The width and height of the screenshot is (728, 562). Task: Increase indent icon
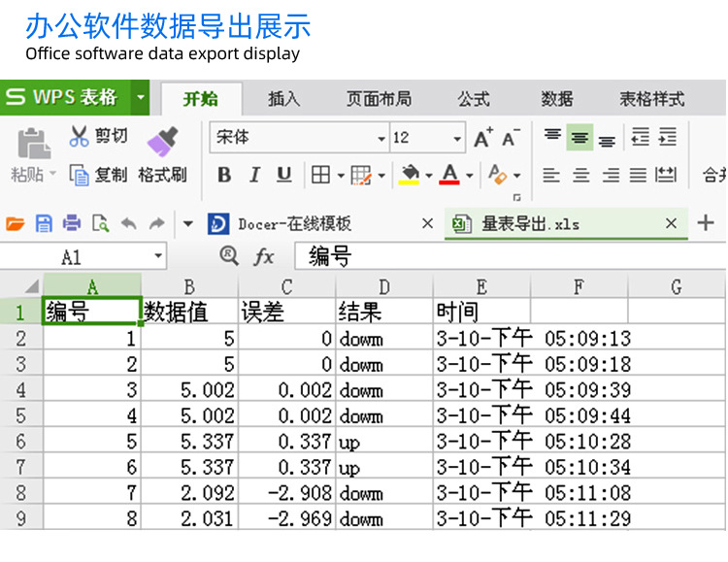tap(668, 137)
